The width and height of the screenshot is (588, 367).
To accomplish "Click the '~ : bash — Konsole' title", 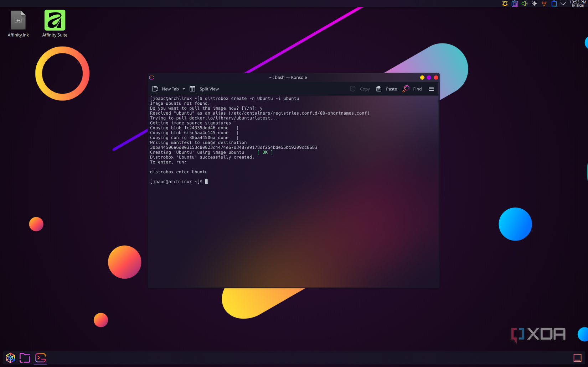I will tap(288, 77).
